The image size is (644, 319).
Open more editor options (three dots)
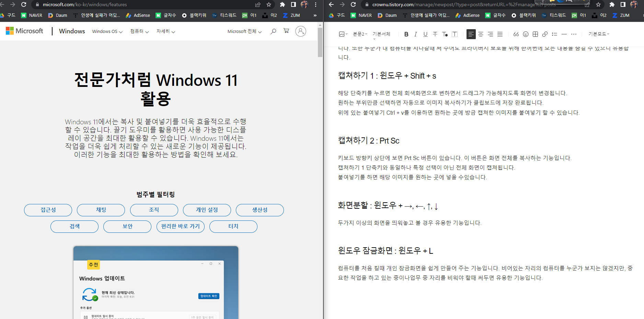pyautogui.click(x=574, y=34)
